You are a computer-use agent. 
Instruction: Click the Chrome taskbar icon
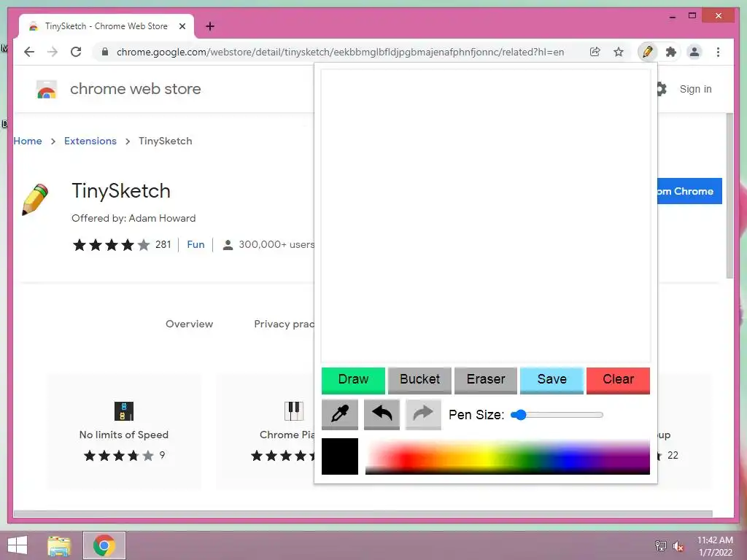[104, 545]
